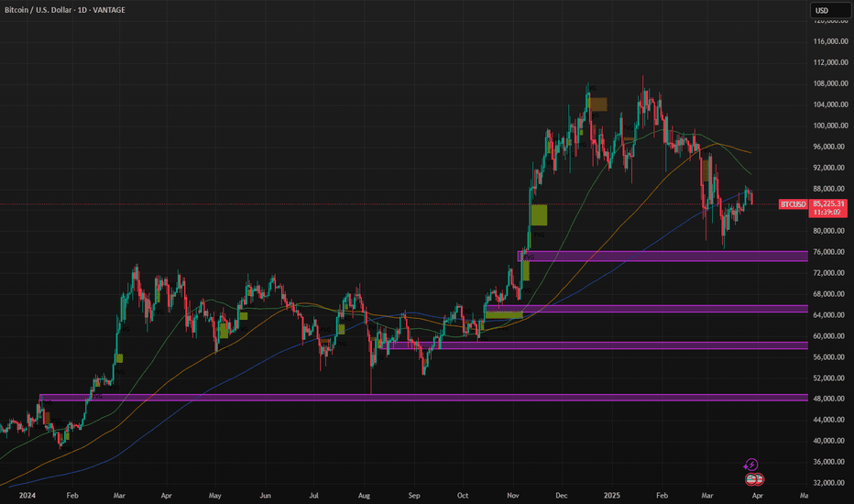Click the 32,000.00 price axis label
The height and width of the screenshot is (504, 854).
[x=830, y=483]
